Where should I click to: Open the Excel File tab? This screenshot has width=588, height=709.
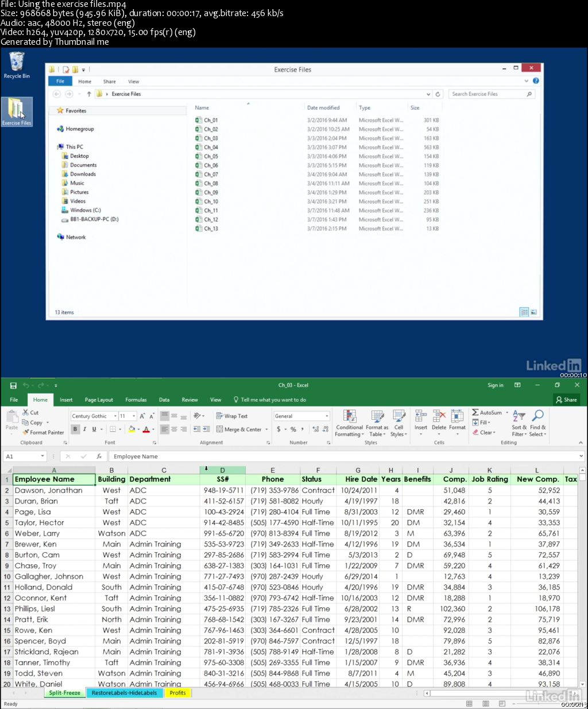(x=14, y=400)
